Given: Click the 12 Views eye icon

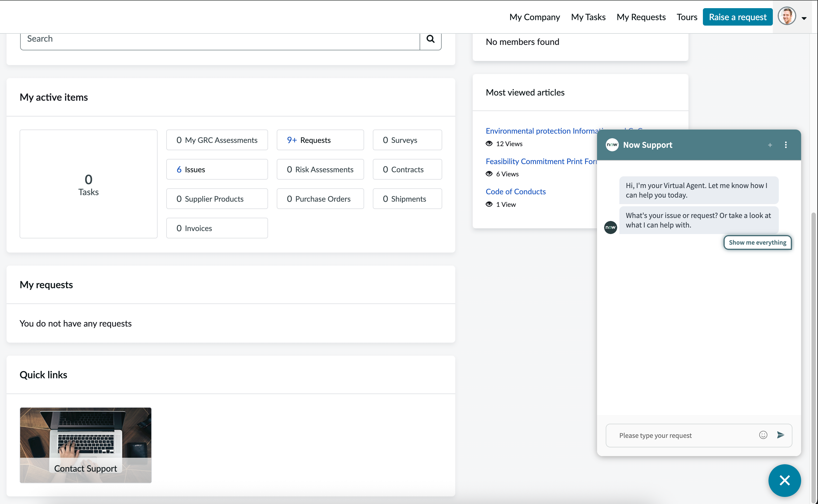Looking at the screenshot, I should [489, 144].
